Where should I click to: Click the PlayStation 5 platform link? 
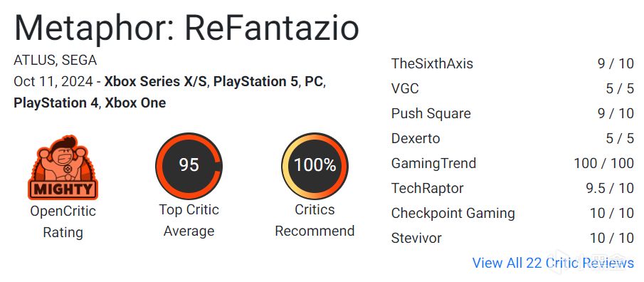point(255,81)
